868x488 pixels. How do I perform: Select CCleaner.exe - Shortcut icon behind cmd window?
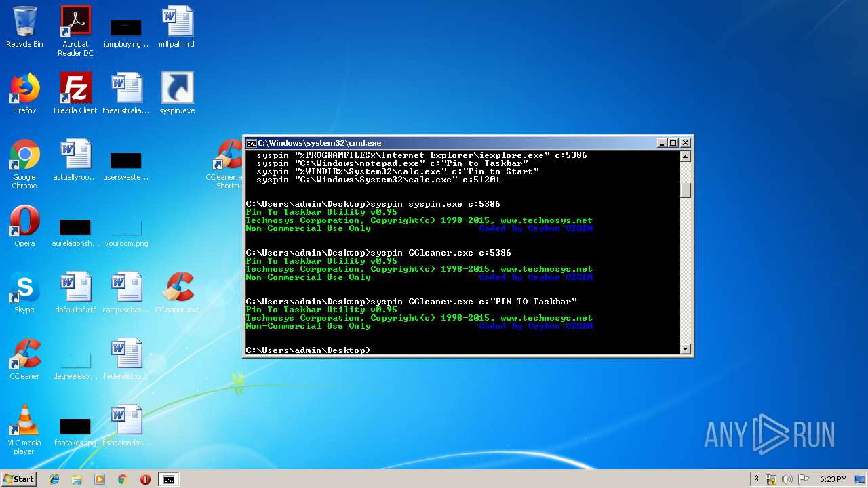[x=226, y=164]
